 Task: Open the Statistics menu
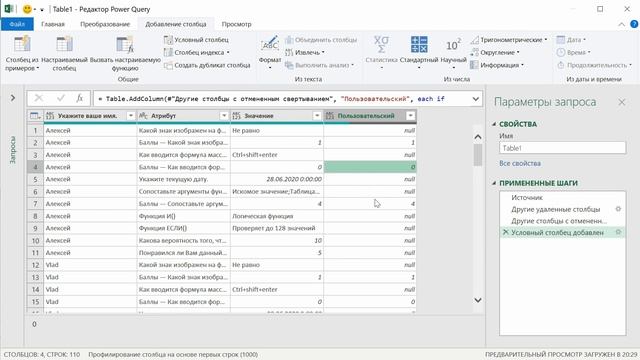pos(381,52)
